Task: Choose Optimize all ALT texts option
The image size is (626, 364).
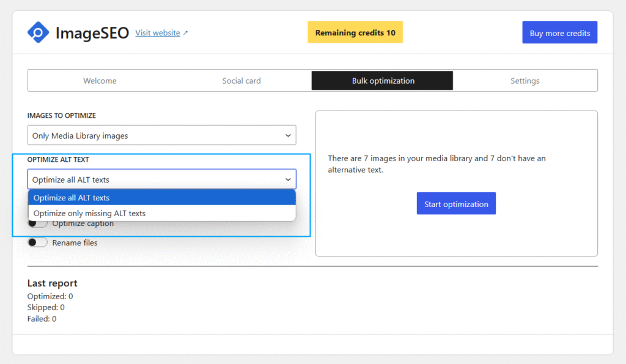Action: click(x=161, y=198)
